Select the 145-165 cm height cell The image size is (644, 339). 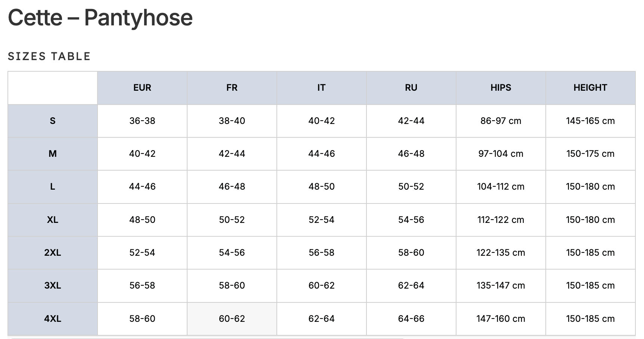pos(590,121)
